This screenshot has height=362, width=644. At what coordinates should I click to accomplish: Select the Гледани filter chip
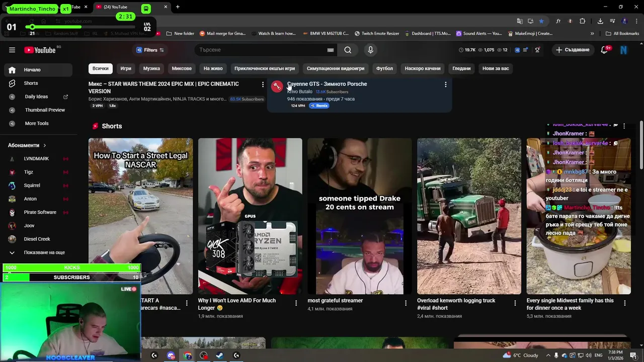[461, 68]
